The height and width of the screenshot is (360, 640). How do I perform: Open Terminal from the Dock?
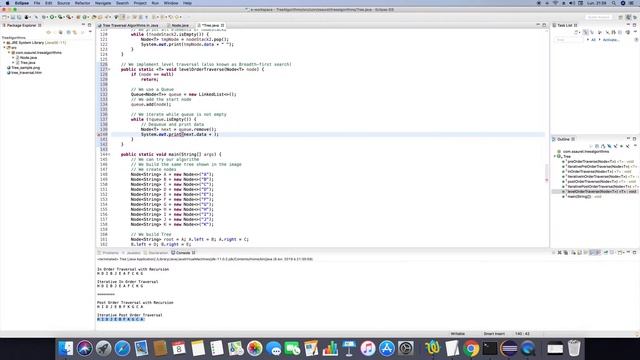(x=489, y=348)
